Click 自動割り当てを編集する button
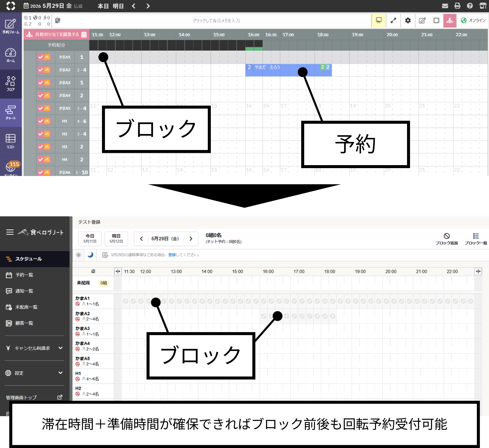 tap(57, 34)
